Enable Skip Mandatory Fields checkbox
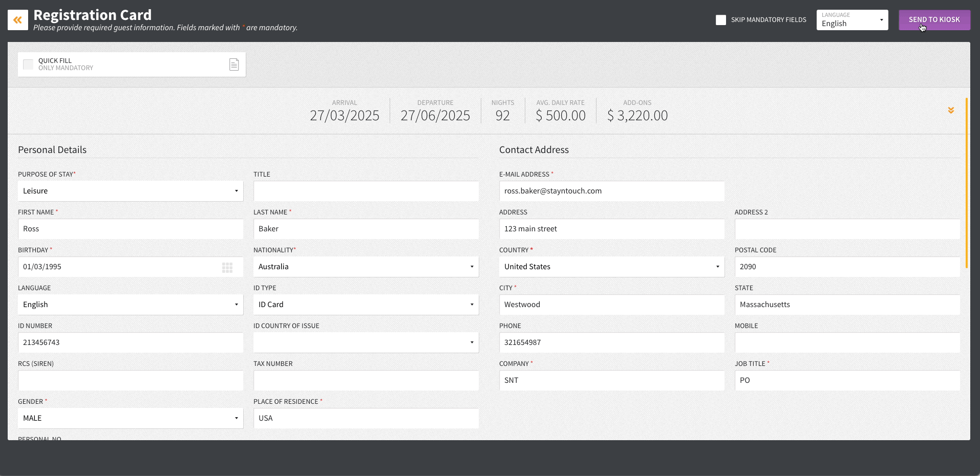The image size is (980, 476). tap(721, 20)
